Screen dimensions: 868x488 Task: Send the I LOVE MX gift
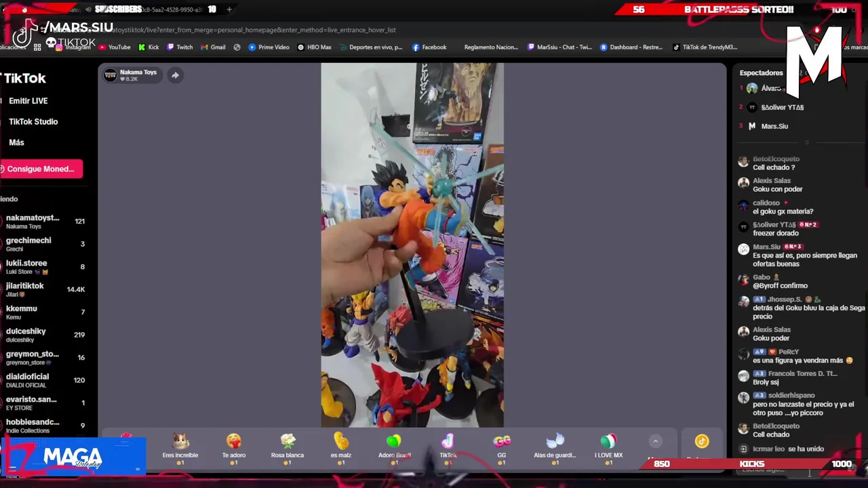click(x=608, y=449)
